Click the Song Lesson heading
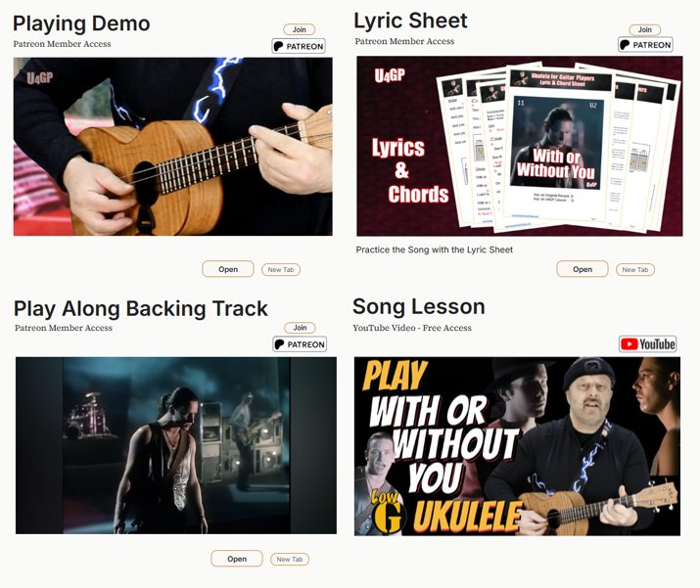700x588 pixels. (x=419, y=307)
